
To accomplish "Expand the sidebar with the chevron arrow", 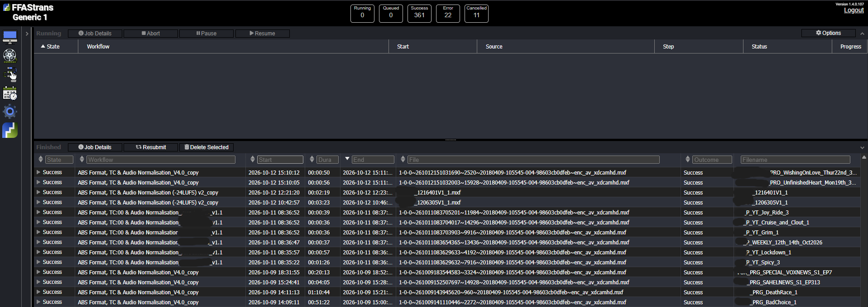I will pos(27,34).
